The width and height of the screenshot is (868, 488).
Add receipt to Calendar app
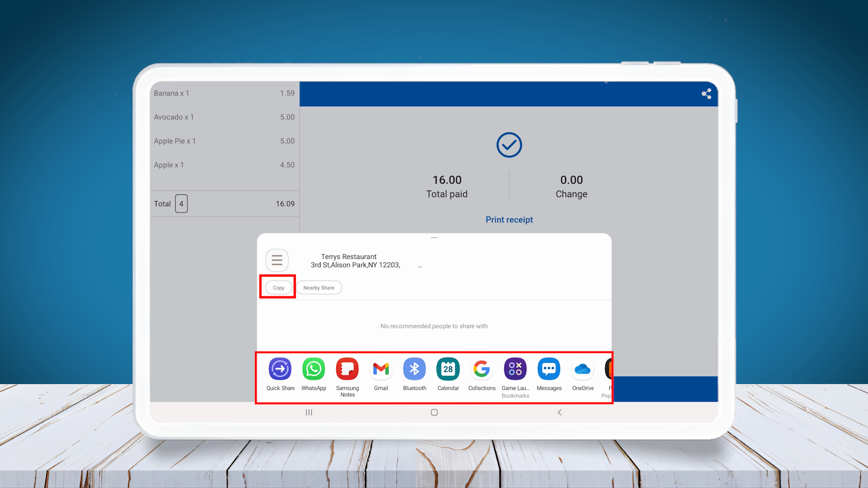click(448, 369)
